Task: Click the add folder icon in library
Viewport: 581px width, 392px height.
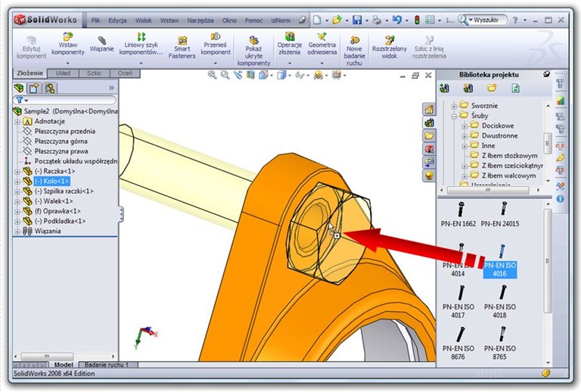Action: pos(492,89)
